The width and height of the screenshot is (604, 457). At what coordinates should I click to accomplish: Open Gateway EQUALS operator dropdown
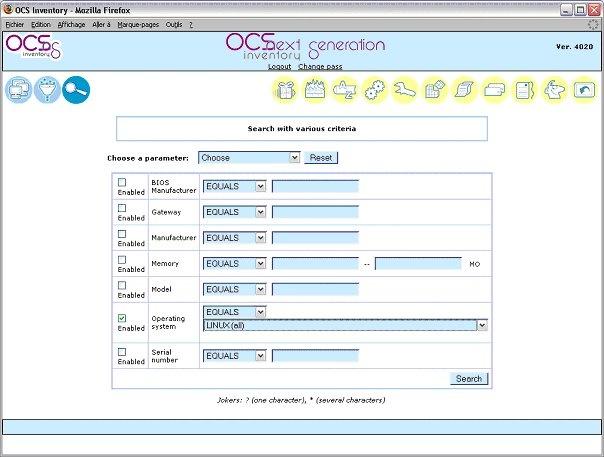pyautogui.click(x=234, y=212)
